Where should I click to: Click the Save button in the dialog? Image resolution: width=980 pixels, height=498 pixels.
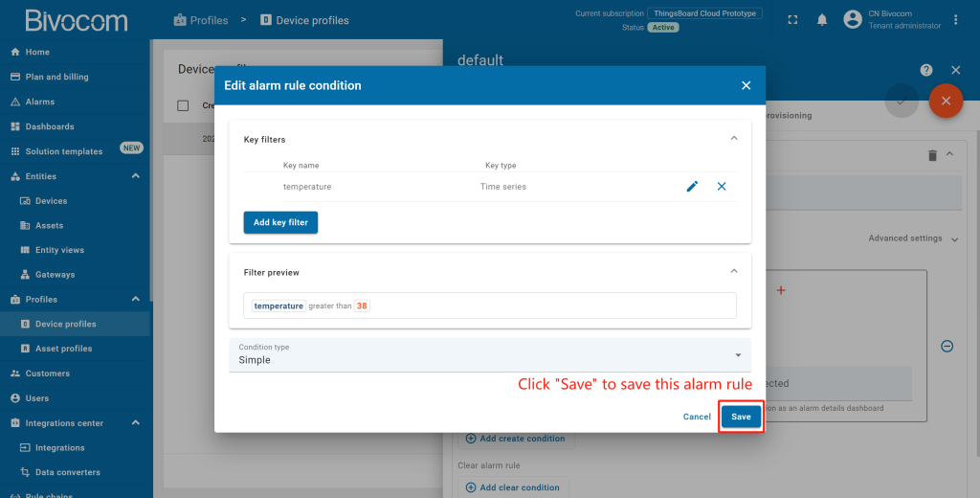click(741, 417)
